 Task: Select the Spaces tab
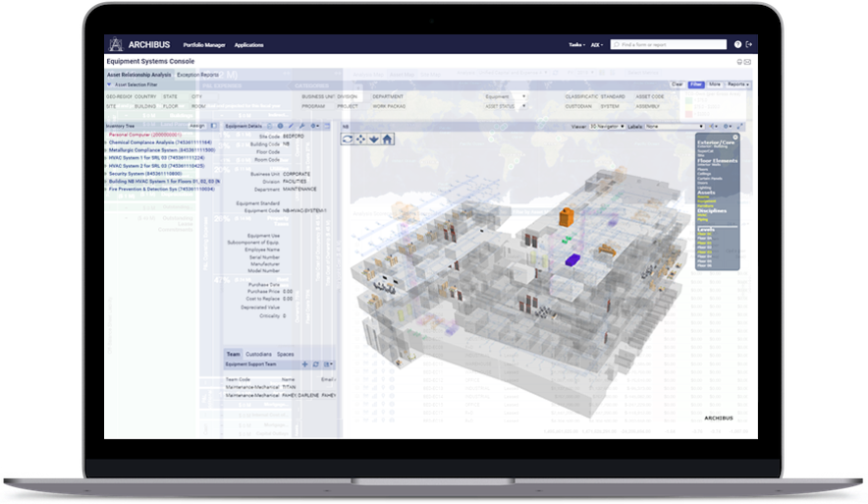[x=286, y=354]
